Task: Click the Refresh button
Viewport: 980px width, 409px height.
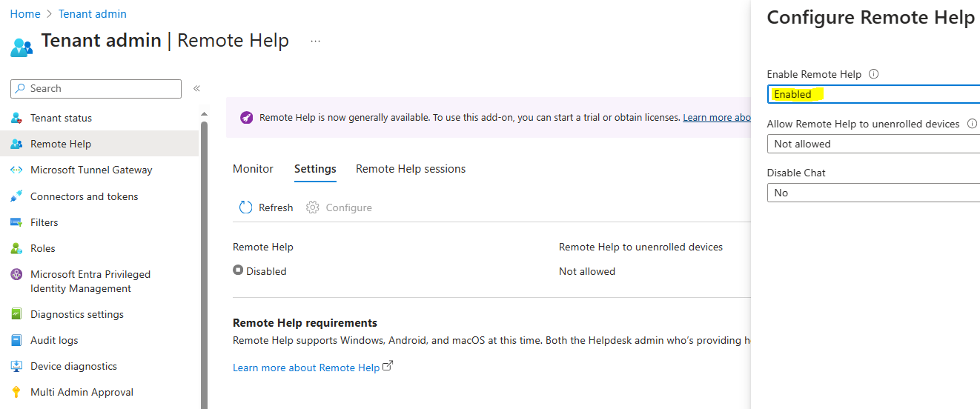Action: pyautogui.click(x=266, y=207)
